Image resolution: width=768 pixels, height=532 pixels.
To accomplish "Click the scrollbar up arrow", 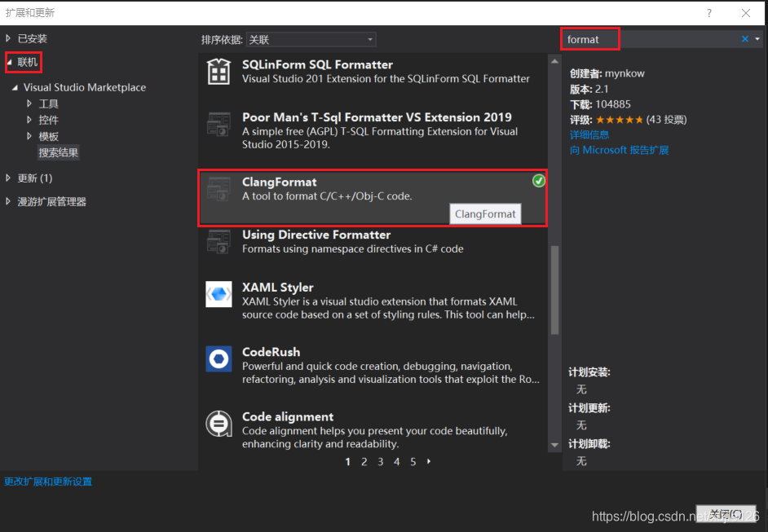I will (x=554, y=61).
